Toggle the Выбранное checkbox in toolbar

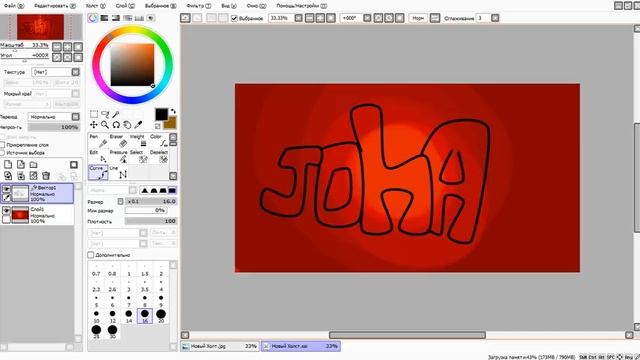click(x=234, y=18)
